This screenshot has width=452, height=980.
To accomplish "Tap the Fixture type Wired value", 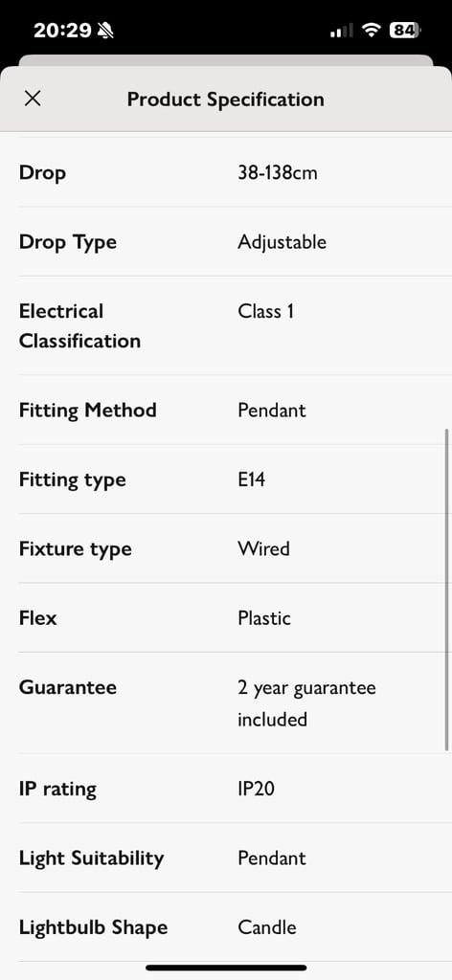I will pyautogui.click(x=263, y=548).
